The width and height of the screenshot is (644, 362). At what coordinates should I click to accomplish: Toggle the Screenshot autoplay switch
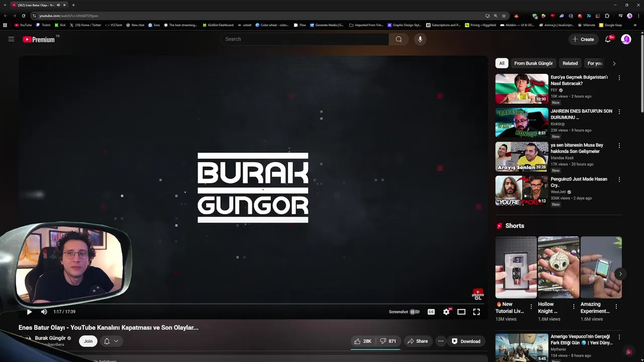415,312
